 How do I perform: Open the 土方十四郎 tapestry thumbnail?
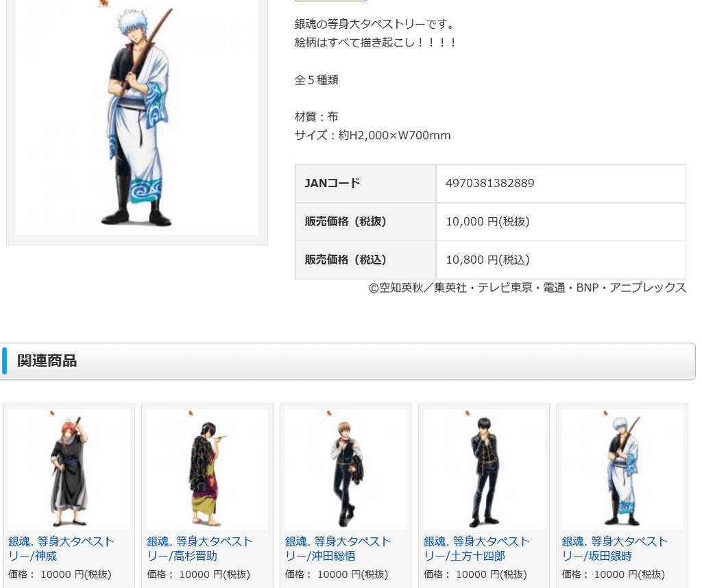(x=484, y=469)
